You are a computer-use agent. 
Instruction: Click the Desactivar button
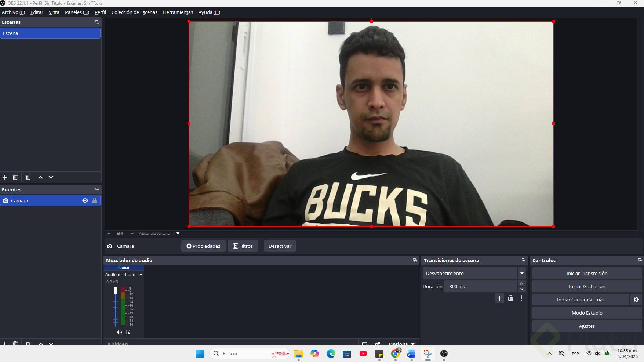tap(280, 246)
